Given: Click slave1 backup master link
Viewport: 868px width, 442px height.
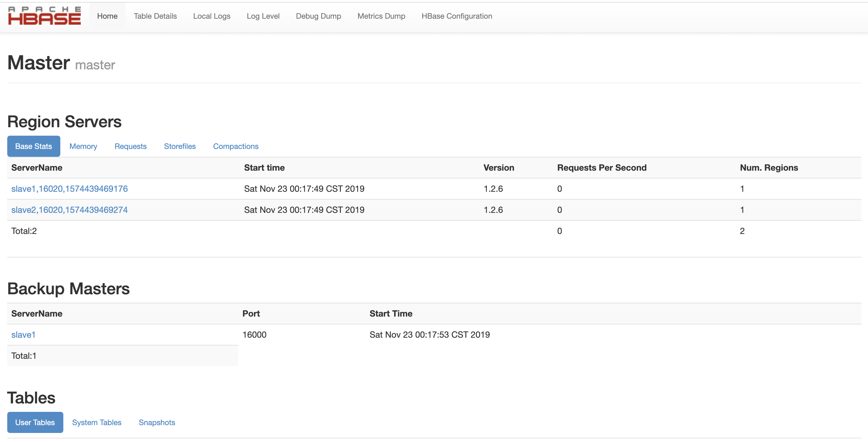Looking at the screenshot, I should coord(23,335).
